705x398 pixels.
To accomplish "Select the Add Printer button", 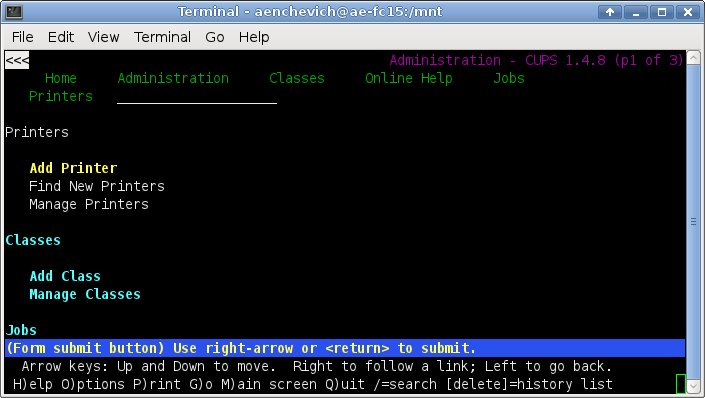I will (73, 168).
